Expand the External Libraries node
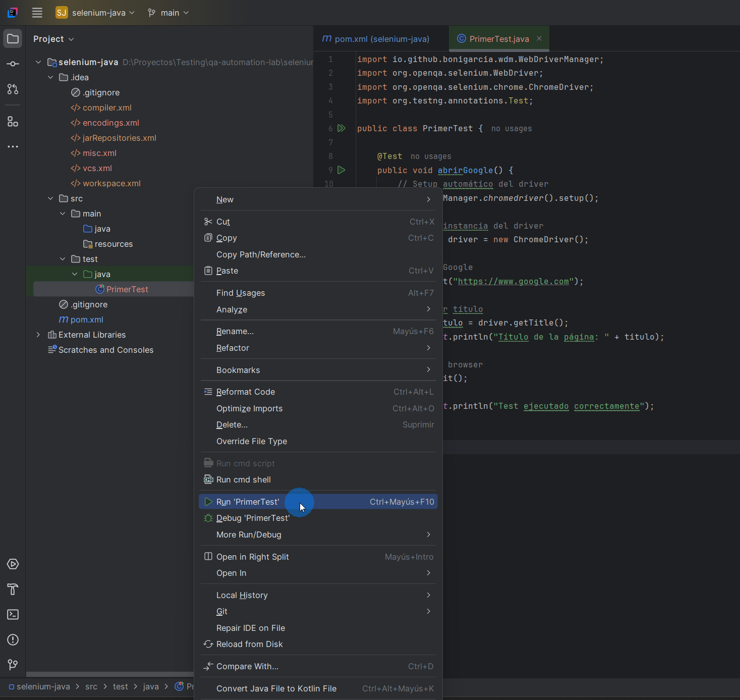 click(x=38, y=334)
